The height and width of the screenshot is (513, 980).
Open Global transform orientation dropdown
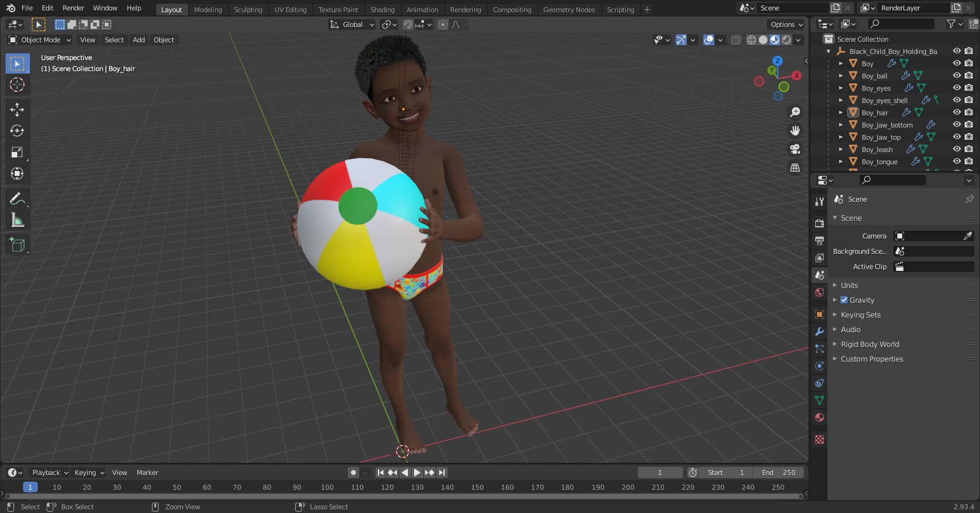(x=352, y=25)
